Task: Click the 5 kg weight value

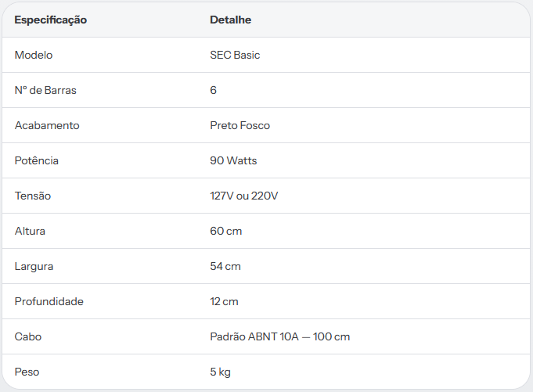Action: point(220,372)
